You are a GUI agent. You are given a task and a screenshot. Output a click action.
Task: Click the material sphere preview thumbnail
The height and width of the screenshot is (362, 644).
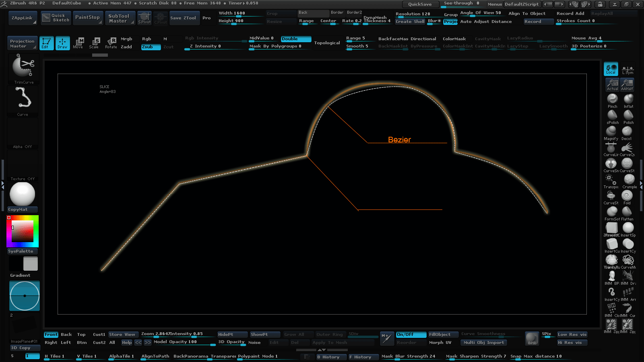tap(23, 194)
